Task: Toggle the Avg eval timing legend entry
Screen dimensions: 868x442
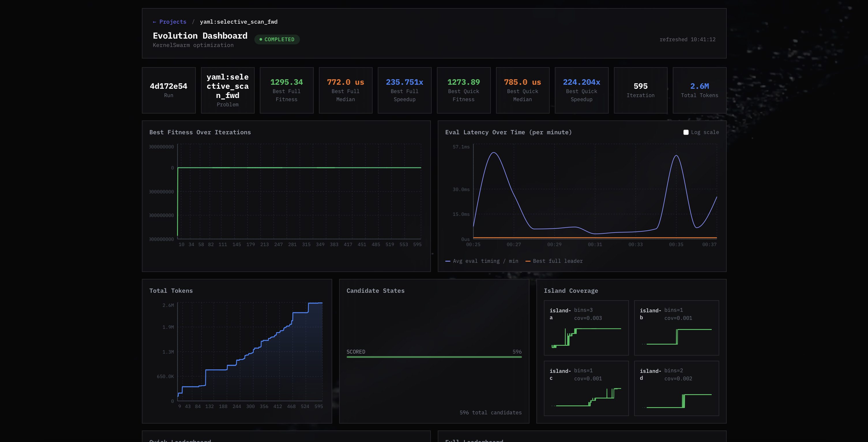Action: pos(482,261)
